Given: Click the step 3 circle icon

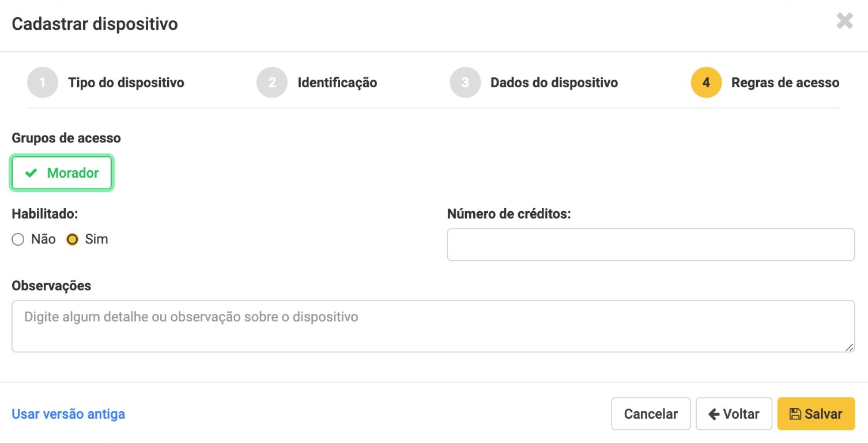Looking at the screenshot, I should point(465,82).
